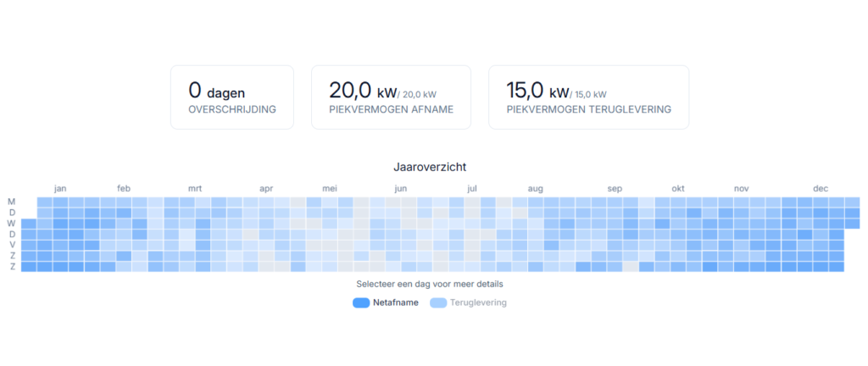Viewport: 868px width, 366px height.
Task: Open the Overschrijding 0 dagen card
Action: click(231, 97)
